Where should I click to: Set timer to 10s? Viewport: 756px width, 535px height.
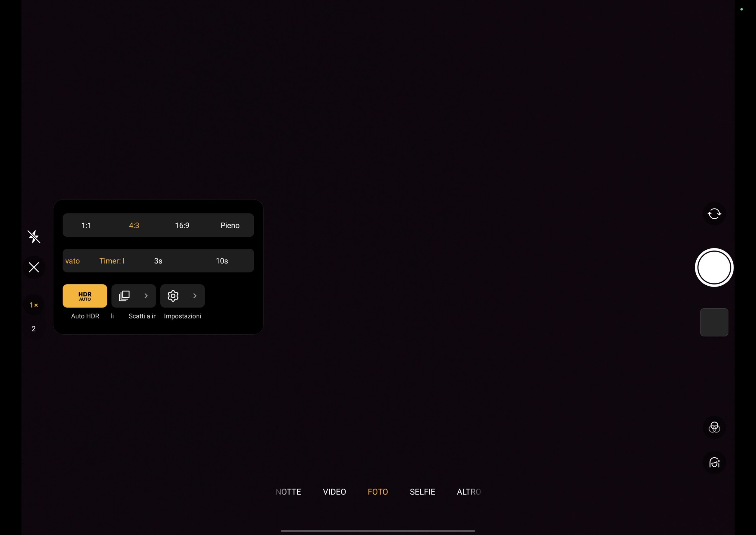click(222, 261)
